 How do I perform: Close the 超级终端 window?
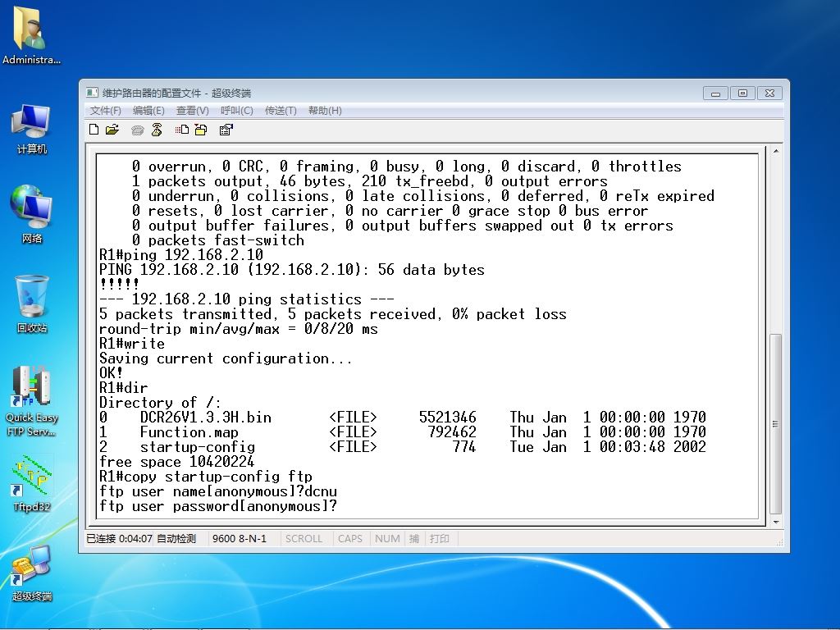pos(769,94)
